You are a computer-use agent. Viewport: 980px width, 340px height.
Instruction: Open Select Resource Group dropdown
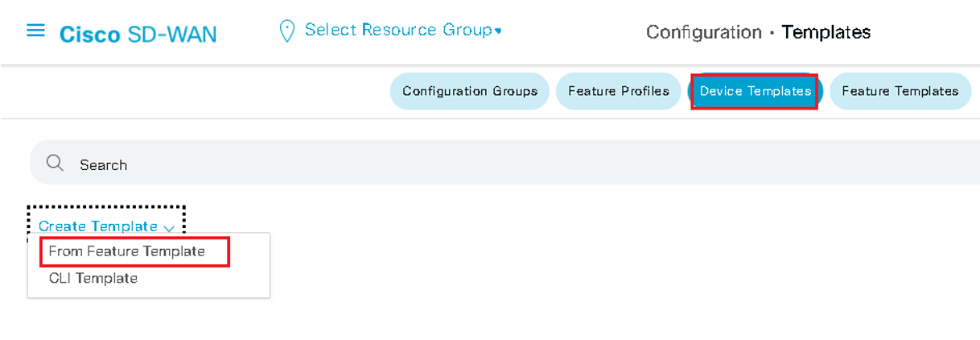pyautogui.click(x=403, y=31)
